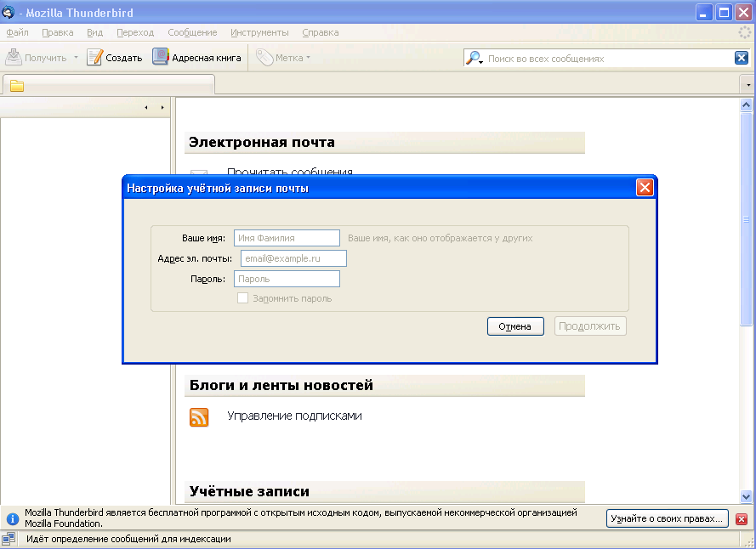Click the email@example.ru address input field
Screen dimensions: 756x549
293,258
